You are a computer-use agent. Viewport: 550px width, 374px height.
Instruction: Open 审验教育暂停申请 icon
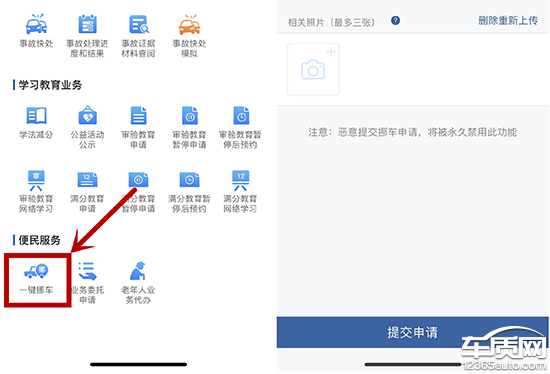coord(189,115)
